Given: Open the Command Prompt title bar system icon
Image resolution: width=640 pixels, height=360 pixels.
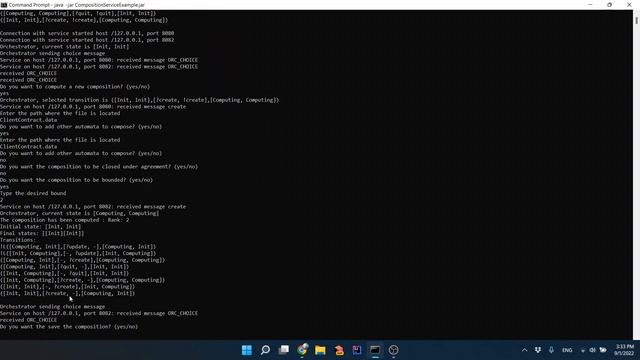Looking at the screenshot, I should point(4,5).
